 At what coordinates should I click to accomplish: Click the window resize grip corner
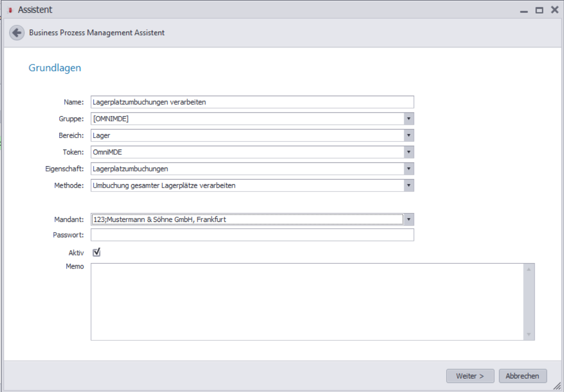point(557,386)
